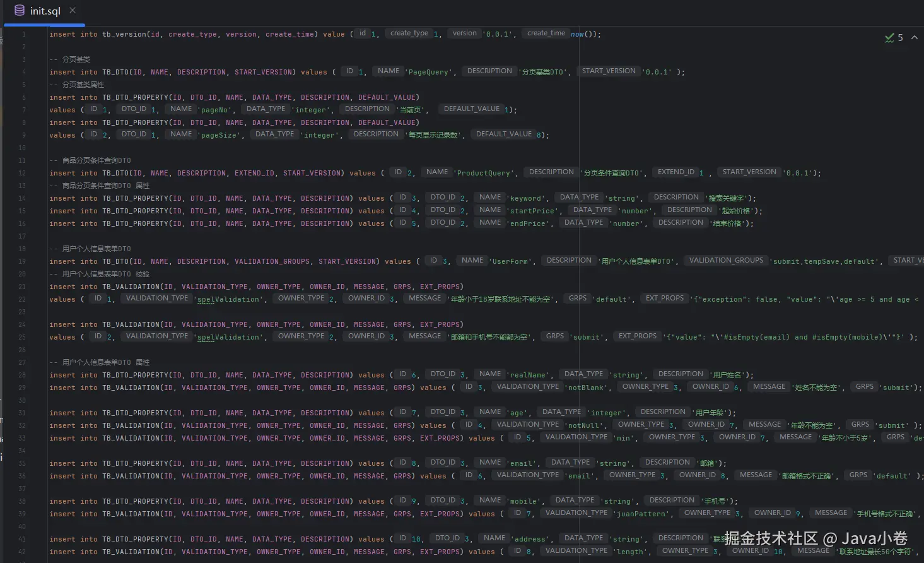Click the 'ProductQuery' string literal
This screenshot has width=924, height=563.
click(484, 173)
